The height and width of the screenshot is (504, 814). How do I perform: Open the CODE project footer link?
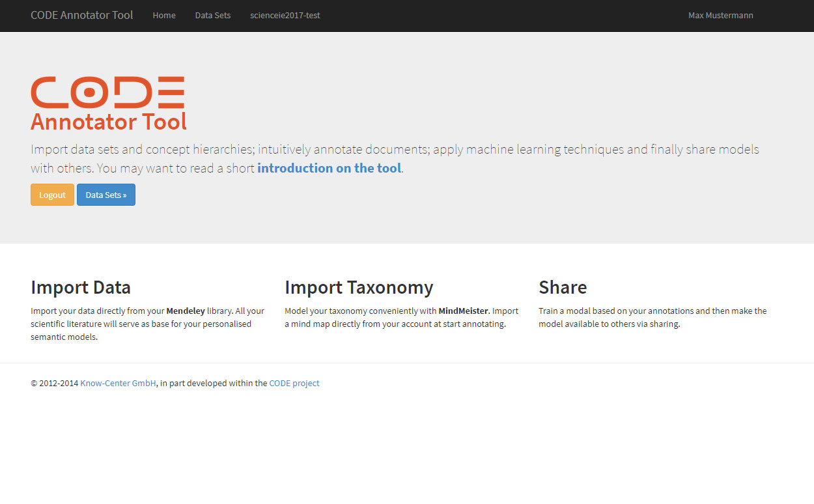point(294,384)
